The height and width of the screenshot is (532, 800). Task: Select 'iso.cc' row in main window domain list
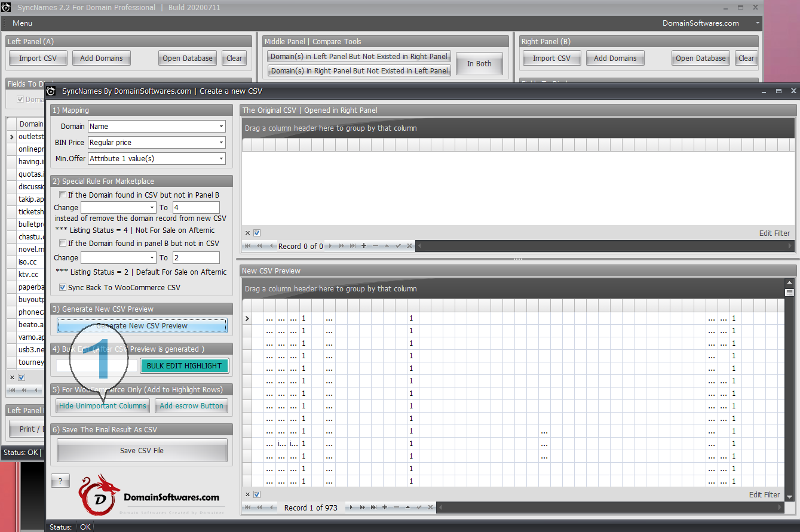(26, 262)
